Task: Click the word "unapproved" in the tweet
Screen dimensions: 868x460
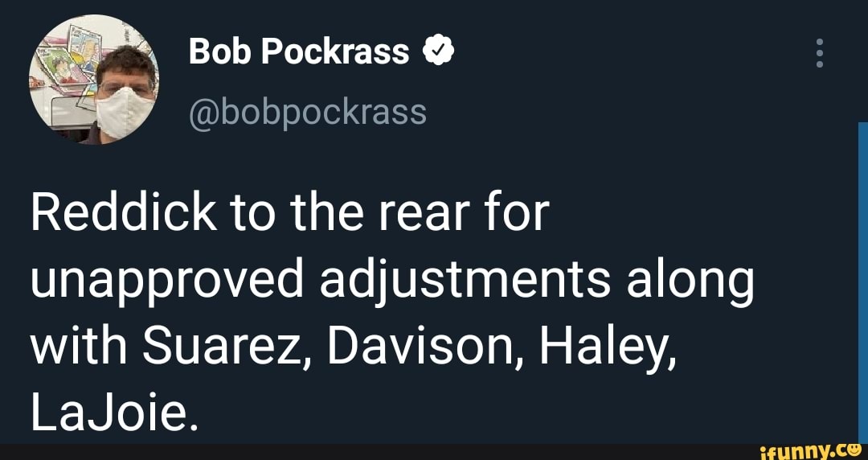Action: pyautogui.click(x=165, y=281)
